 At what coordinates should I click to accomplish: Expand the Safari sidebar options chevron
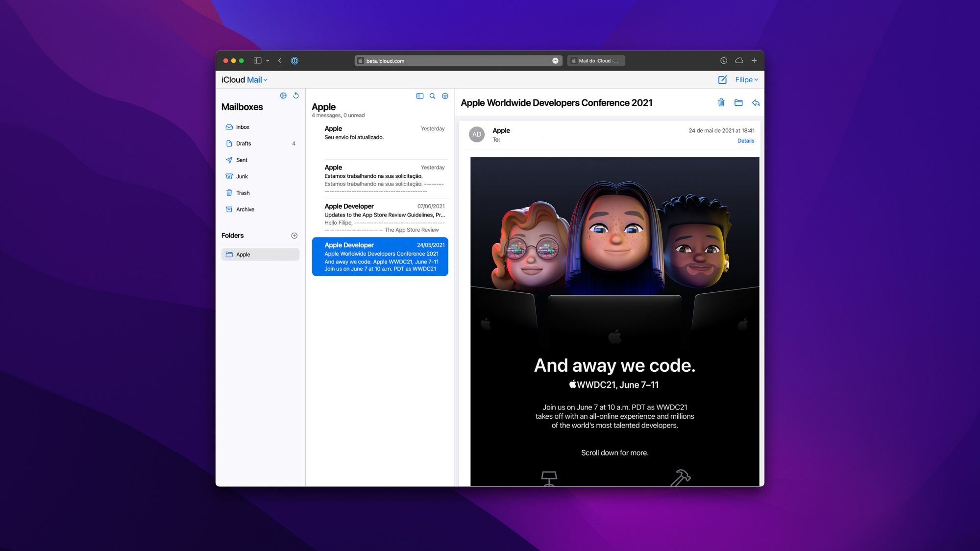pyautogui.click(x=268, y=61)
